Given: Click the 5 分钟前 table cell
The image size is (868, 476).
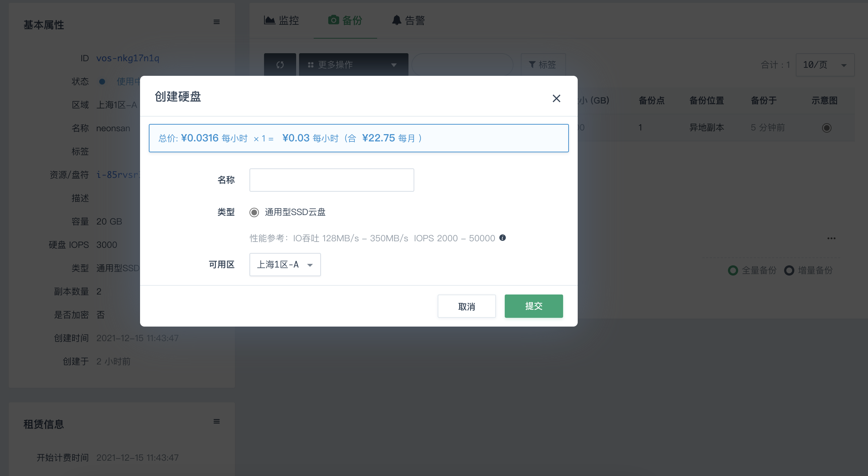Looking at the screenshot, I should click(x=768, y=128).
